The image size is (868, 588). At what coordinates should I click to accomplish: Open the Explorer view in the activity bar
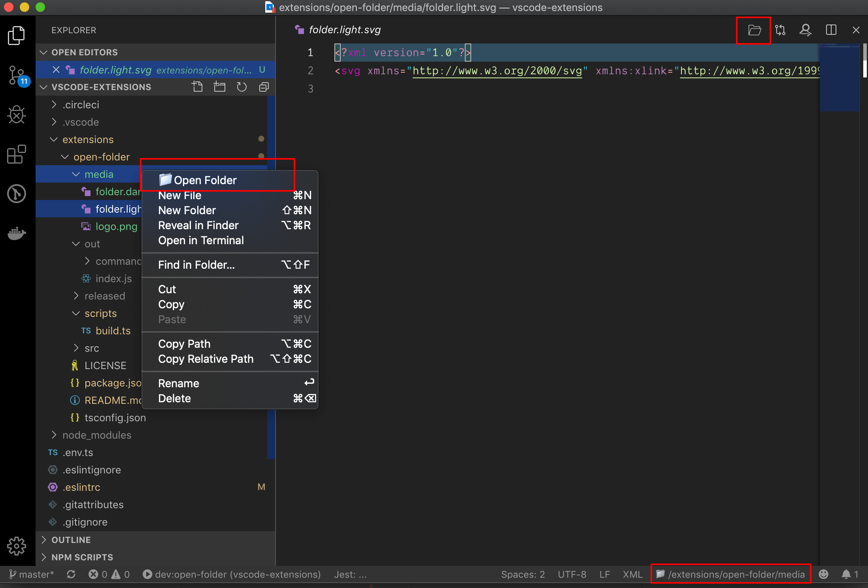pos(17,36)
